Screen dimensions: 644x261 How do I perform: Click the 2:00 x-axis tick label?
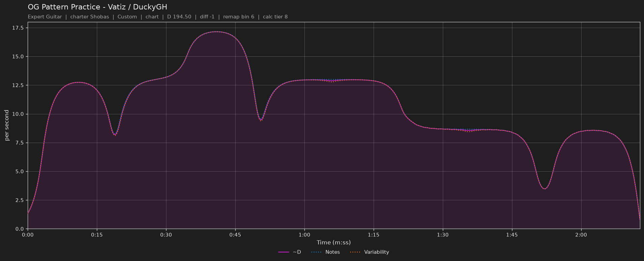coord(581,235)
